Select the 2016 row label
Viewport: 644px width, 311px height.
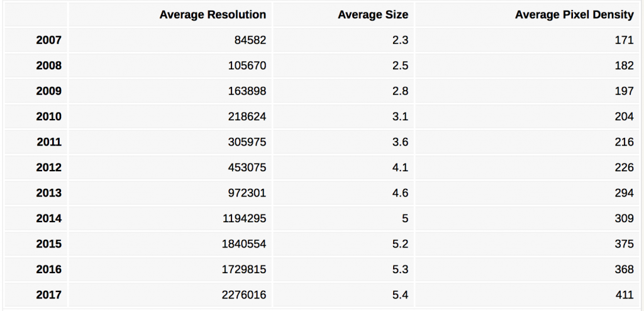pos(49,269)
